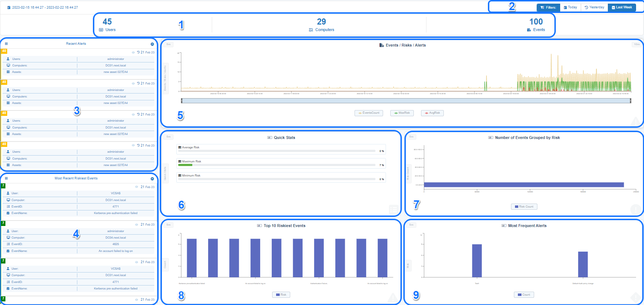This screenshot has width=644, height=305.
Task: Collapse the Recent Alerts panel
Action: (152, 44)
